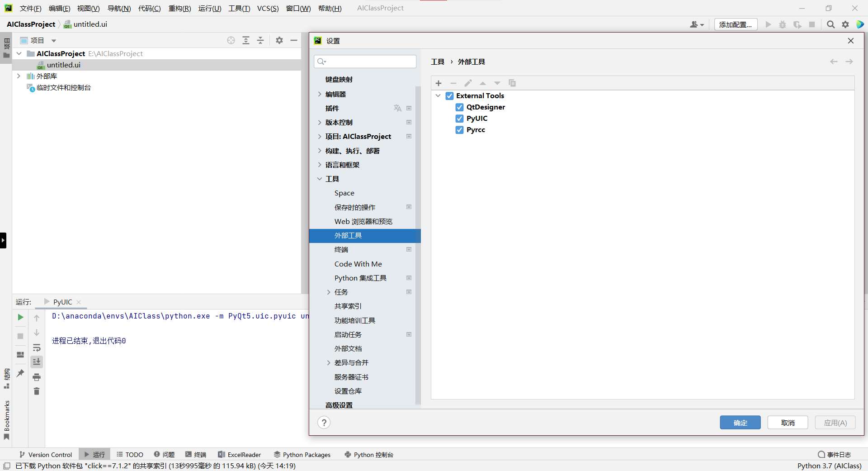
Task: Uncheck the PyUIC external tool
Action: [459, 118]
